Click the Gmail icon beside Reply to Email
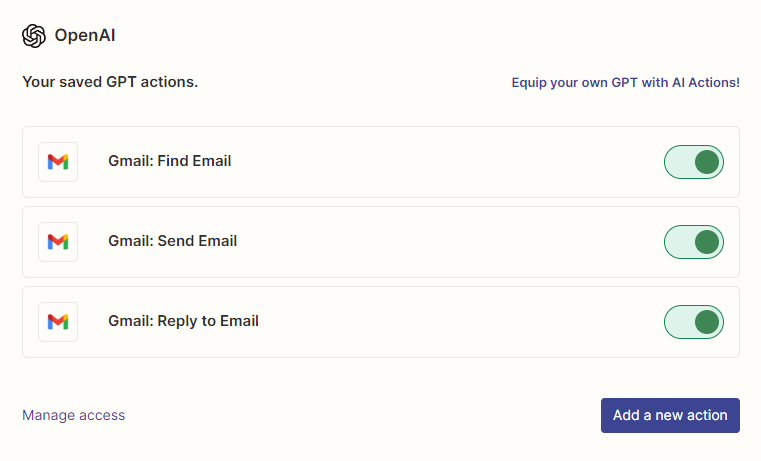Image resolution: width=761 pixels, height=461 pixels. [x=58, y=322]
